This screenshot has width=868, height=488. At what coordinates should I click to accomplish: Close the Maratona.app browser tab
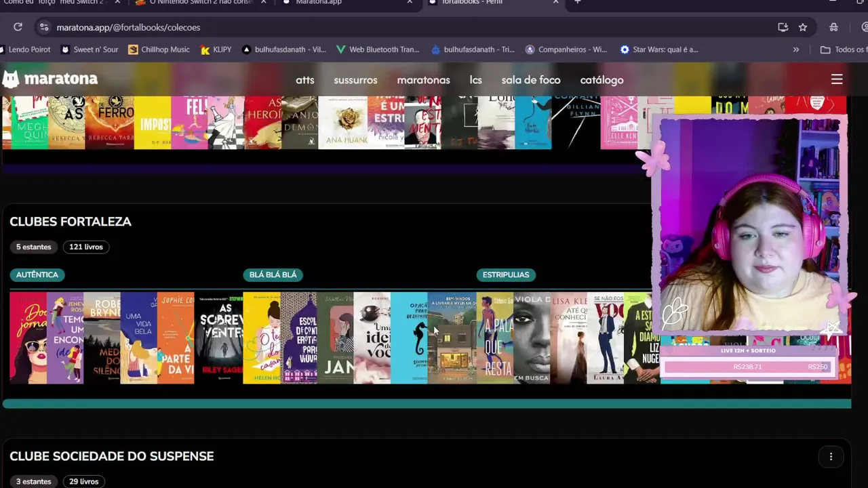point(410,3)
